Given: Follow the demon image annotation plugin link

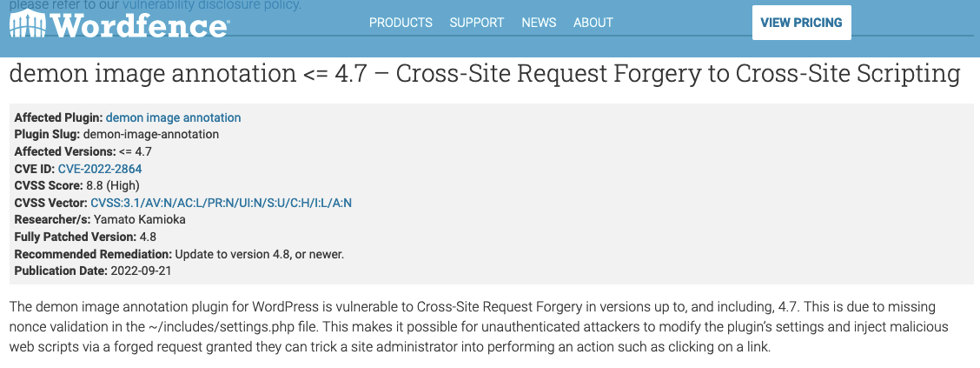Looking at the screenshot, I should click(173, 117).
